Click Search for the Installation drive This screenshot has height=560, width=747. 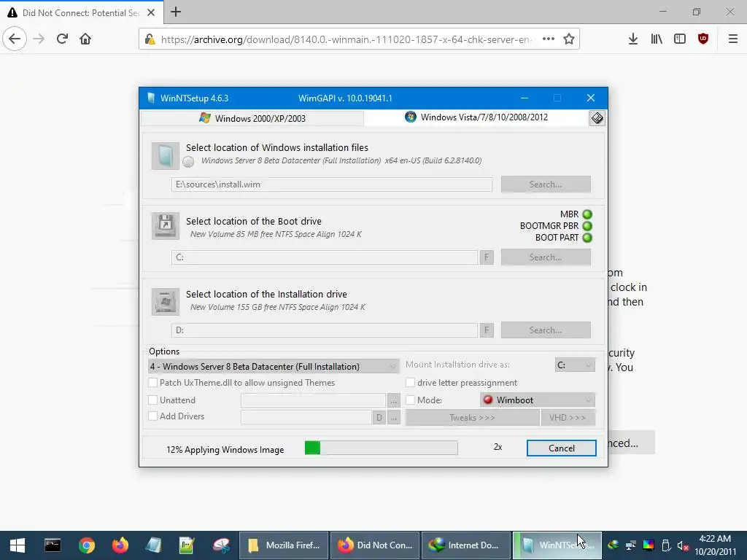(x=546, y=330)
